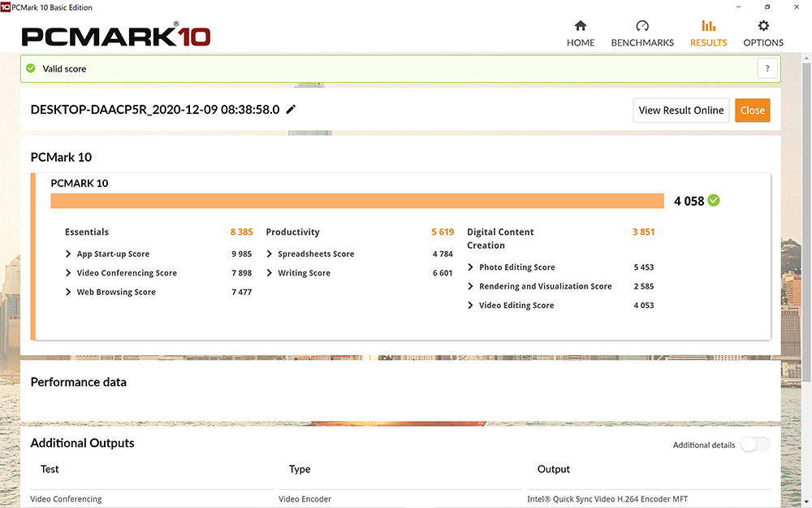Image resolution: width=812 pixels, height=508 pixels.
Task: Click Digital Content Creation score 3 851
Action: pos(644,232)
